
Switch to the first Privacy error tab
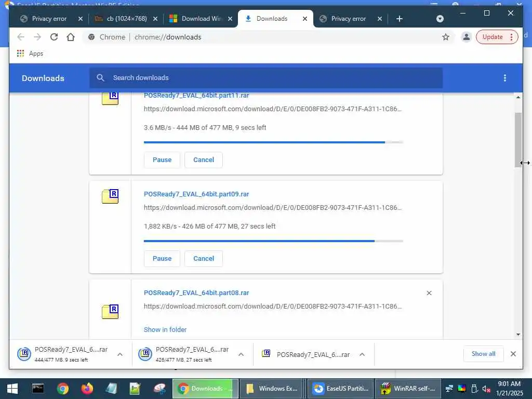(49, 19)
